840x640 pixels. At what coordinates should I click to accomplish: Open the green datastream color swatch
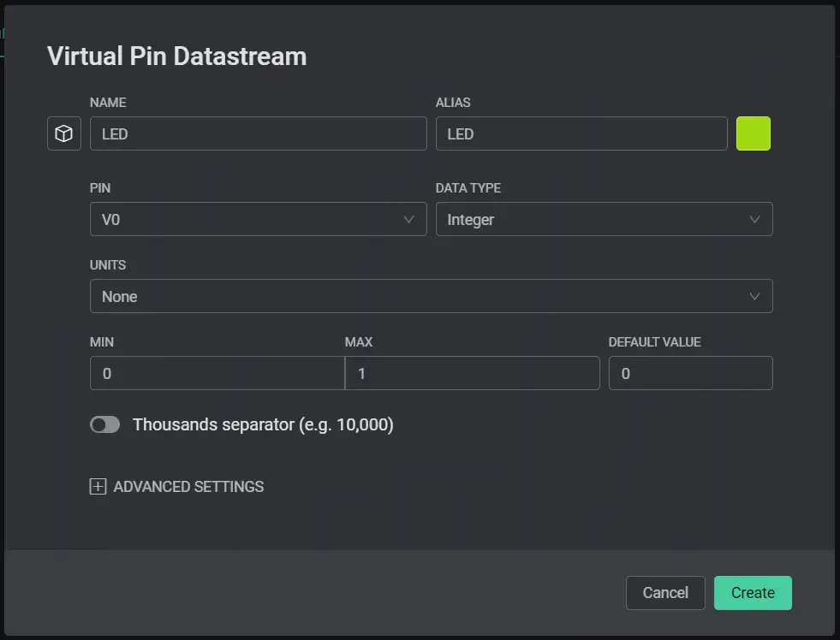pos(754,133)
